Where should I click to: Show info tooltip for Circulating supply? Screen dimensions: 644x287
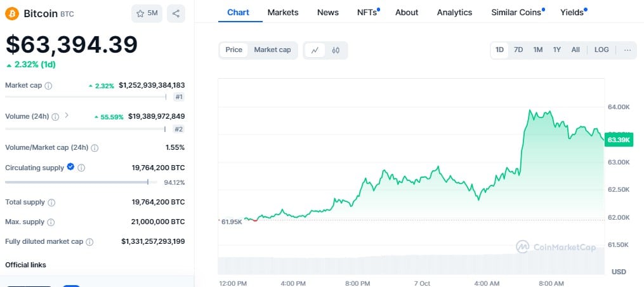[81, 168]
